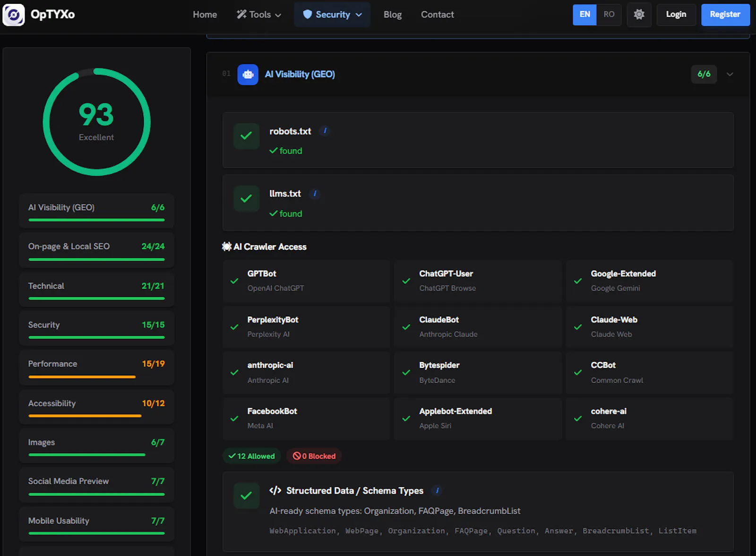Click the AI-ready schema types description line

click(x=395, y=511)
